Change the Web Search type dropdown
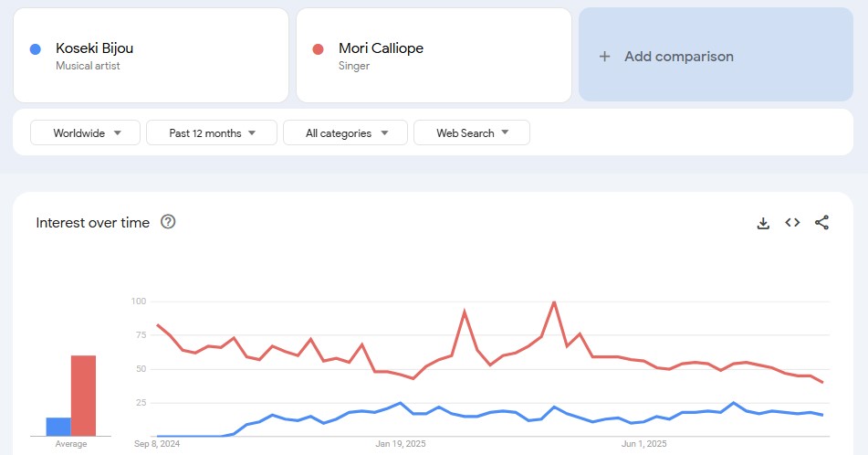Image resolution: width=868 pixels, height=455 pixels. click(472, 133)
